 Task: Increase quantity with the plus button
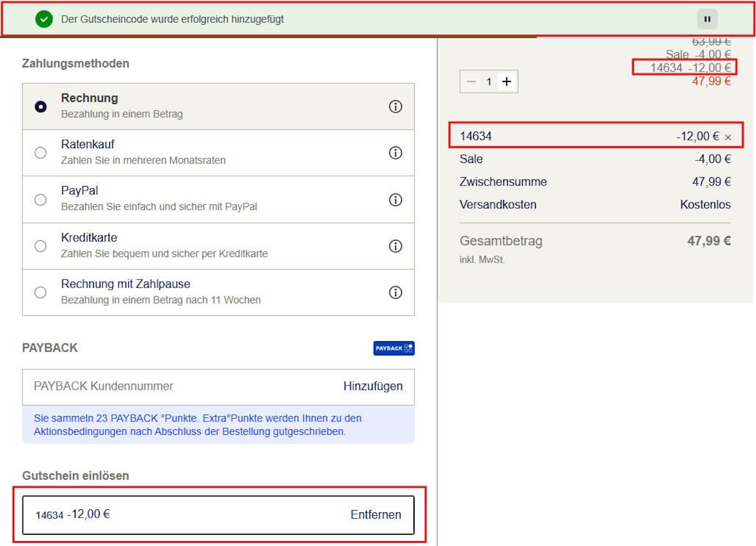tap(507, 81)
